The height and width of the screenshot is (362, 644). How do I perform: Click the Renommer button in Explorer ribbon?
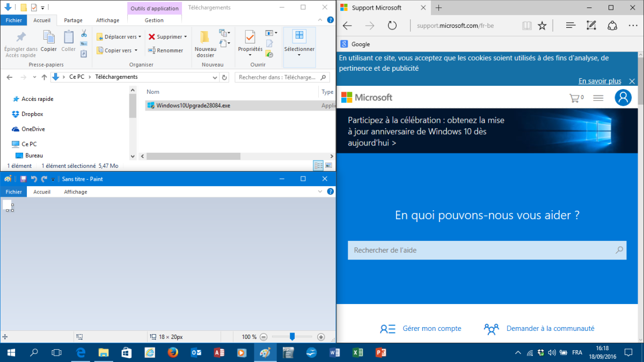click(166, 50)
